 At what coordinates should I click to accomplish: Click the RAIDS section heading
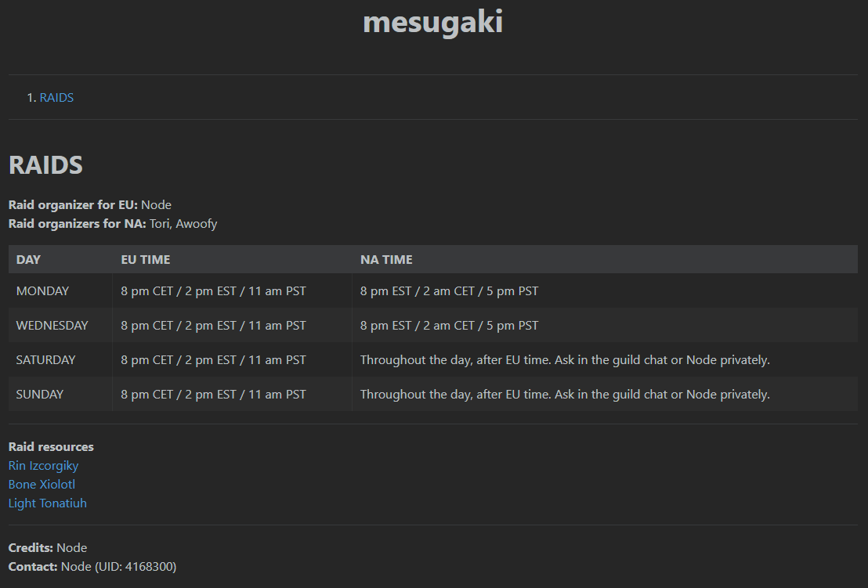(45, 165)
